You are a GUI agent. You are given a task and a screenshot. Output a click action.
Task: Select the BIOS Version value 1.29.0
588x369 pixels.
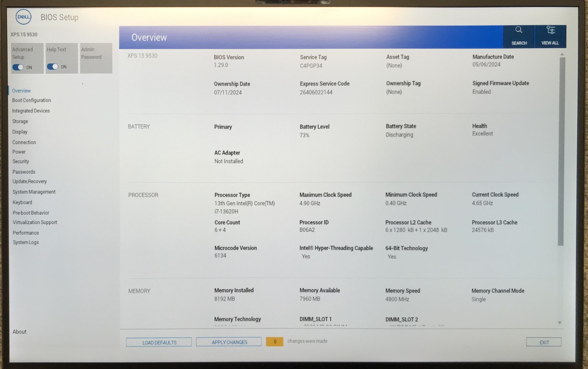(x=221, y=65)
